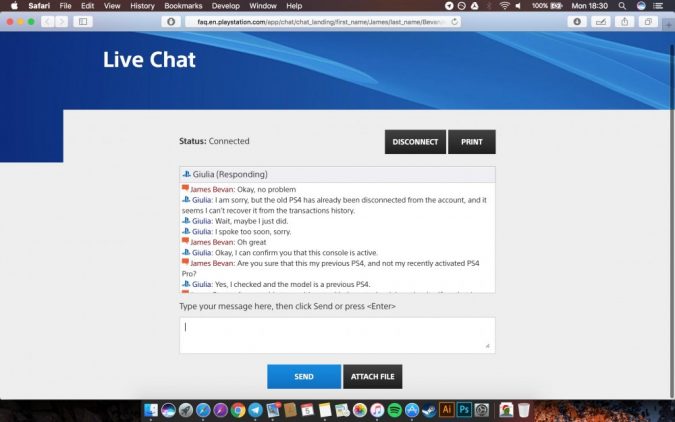Image resolution: width=675 pixels, height=422 pixels.
Task: Show Safari downloads from the toolbar
Action: 578,21
